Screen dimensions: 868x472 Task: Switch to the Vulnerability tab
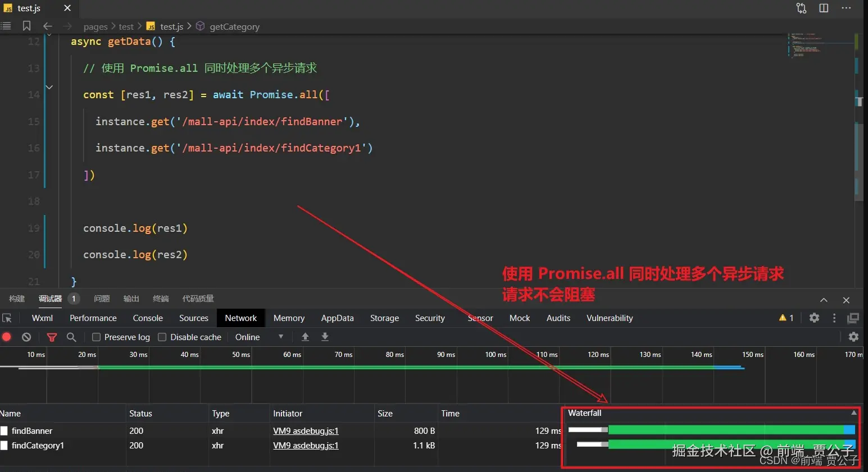point(610,318)
